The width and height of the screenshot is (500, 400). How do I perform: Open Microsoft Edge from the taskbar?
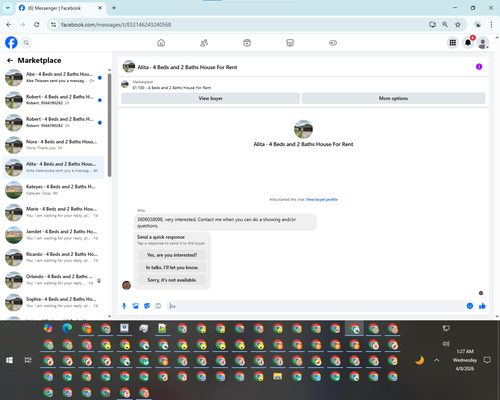tap(67, 328)
